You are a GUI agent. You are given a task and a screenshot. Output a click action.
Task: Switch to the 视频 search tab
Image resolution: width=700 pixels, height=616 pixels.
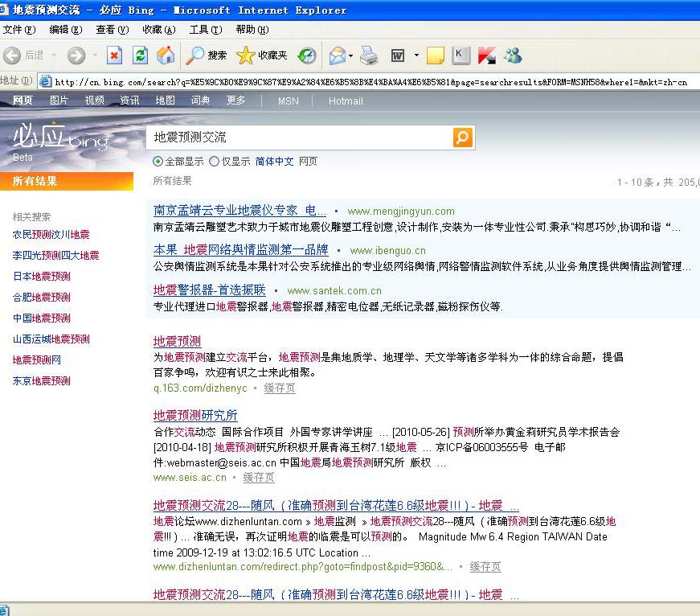point(94,101)
